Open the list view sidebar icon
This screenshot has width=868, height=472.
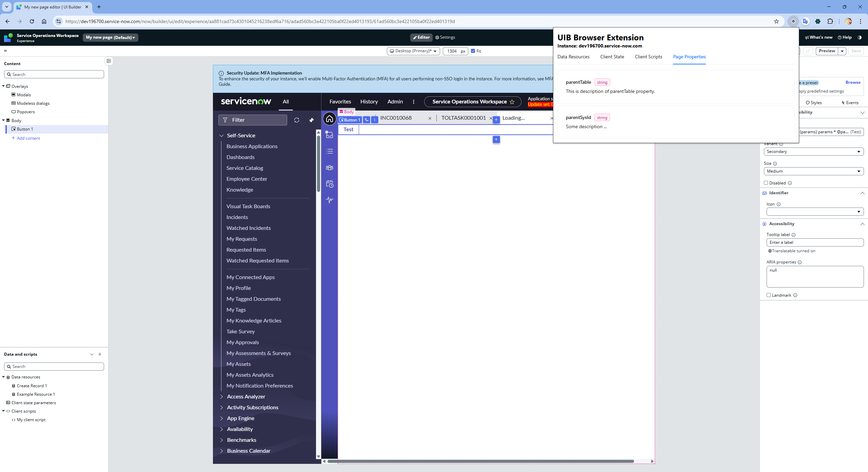[330, 151]
